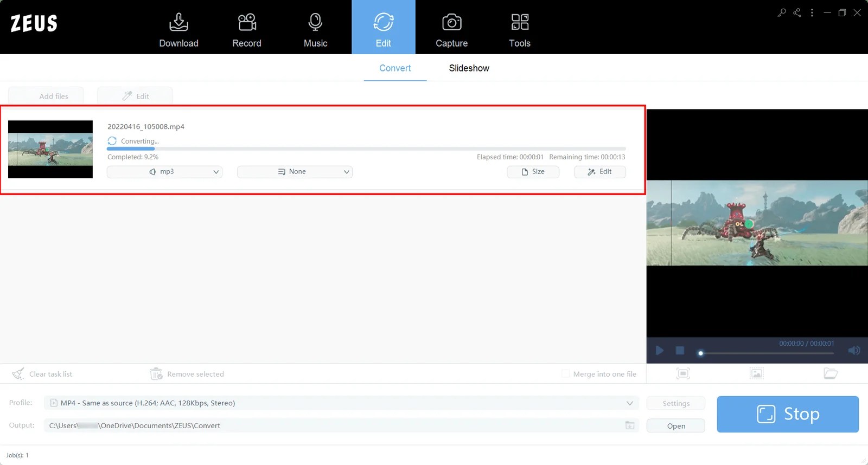
Task: Switch to the Slideshow sub-tab
Action: (x=469, y=68)
